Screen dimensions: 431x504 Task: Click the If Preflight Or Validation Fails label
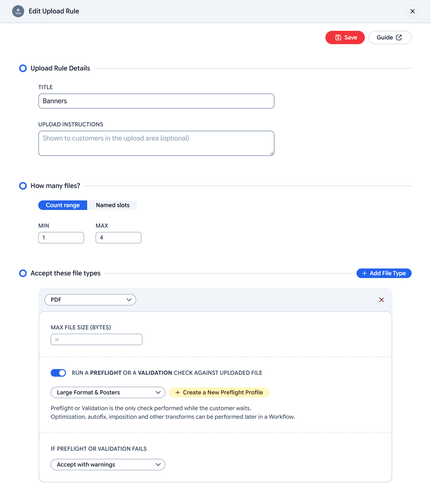point(99,449)
